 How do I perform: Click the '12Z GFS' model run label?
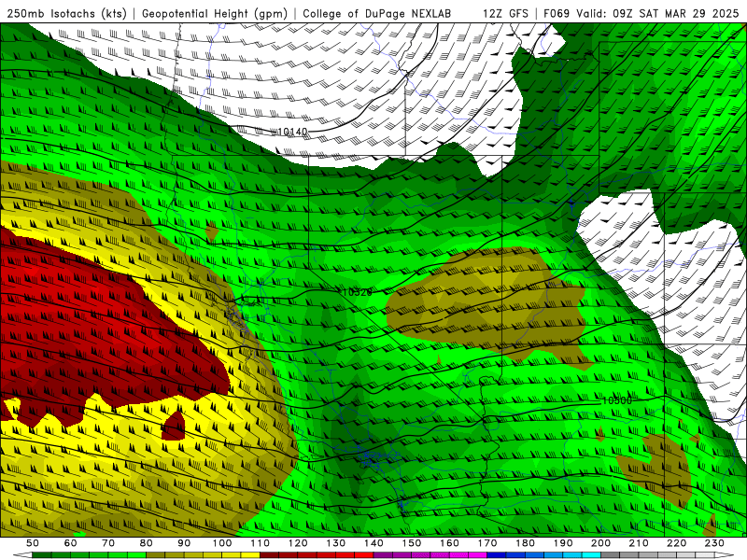(x=505, y=13)
